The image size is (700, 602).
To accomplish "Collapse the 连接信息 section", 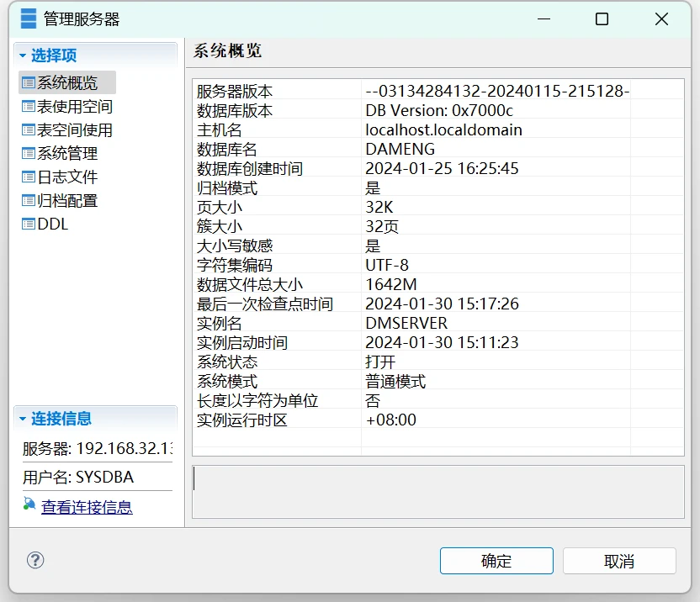I will (x=22, y=419).
